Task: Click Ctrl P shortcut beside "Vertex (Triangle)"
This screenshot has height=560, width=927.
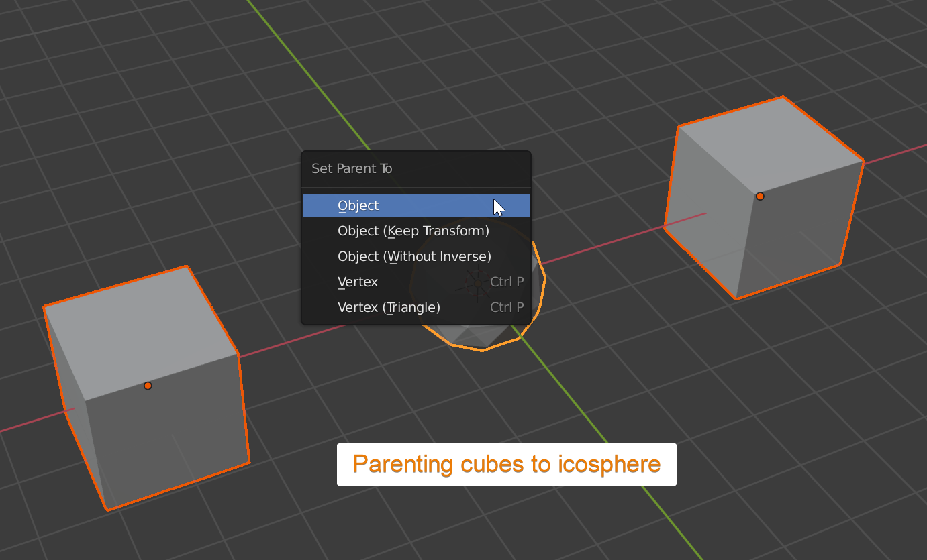Action: tap(506, 307)
